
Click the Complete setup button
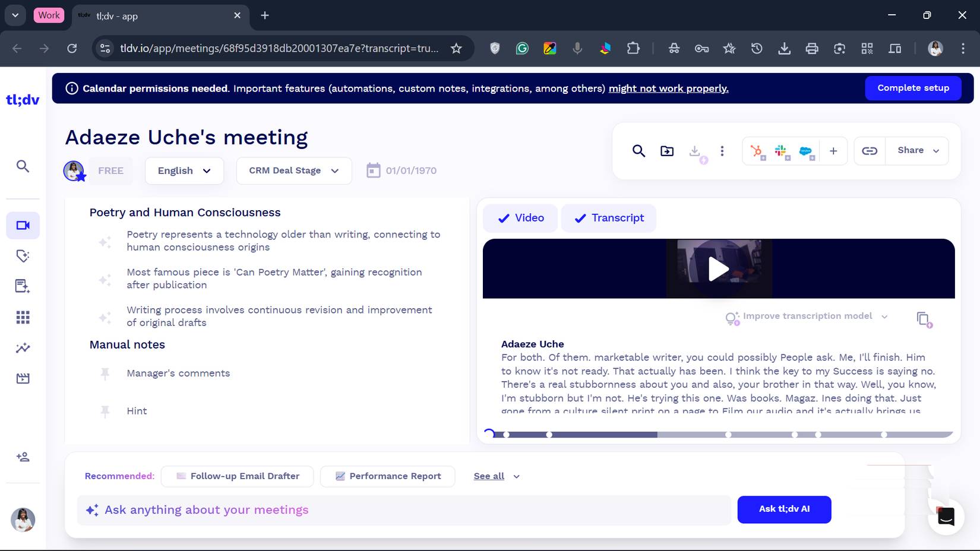[913, 88]
